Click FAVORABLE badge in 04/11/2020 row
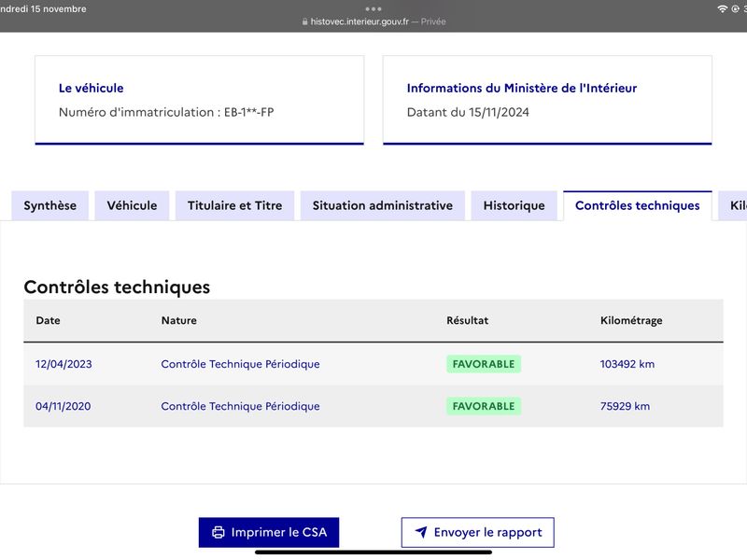Image resolution: width=747 pixels, height=560 pixels. pyautogui.click(x=484, y=406)
